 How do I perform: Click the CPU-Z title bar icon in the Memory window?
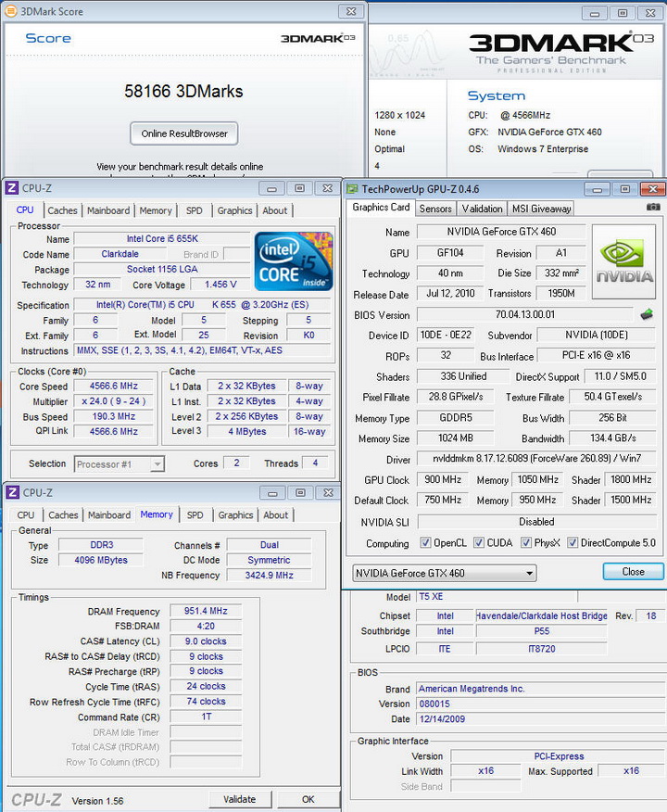12,492
